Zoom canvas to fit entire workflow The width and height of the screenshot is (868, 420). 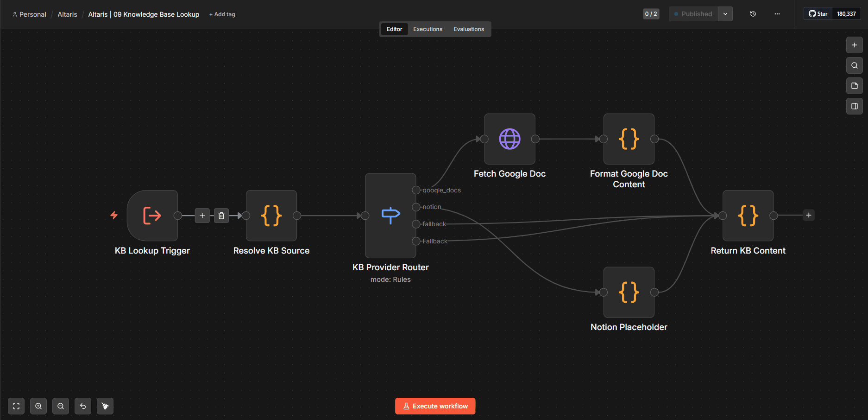[16, 406]
